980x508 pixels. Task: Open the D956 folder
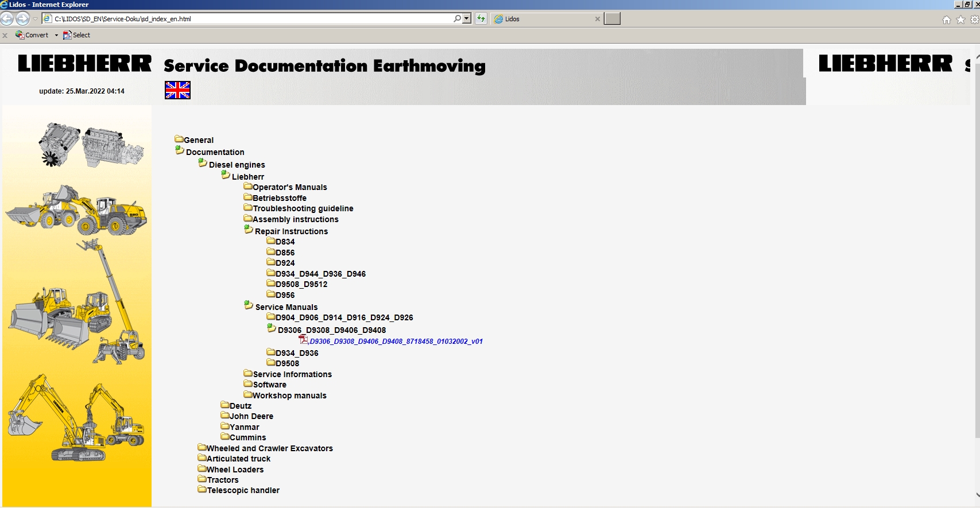click(281, 295)
